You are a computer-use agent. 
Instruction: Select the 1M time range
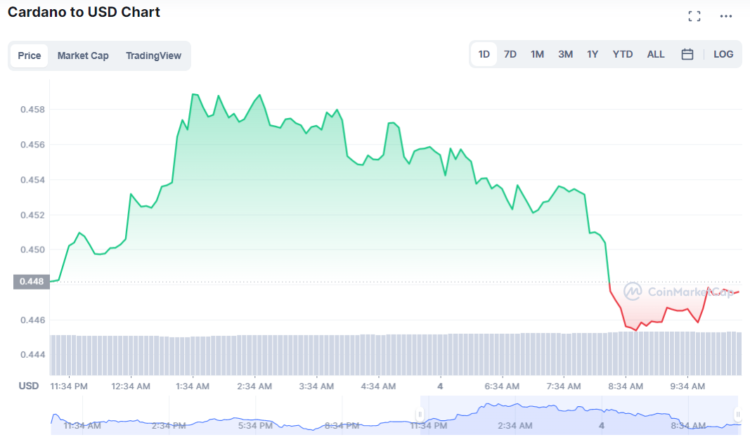coord(537,54)
